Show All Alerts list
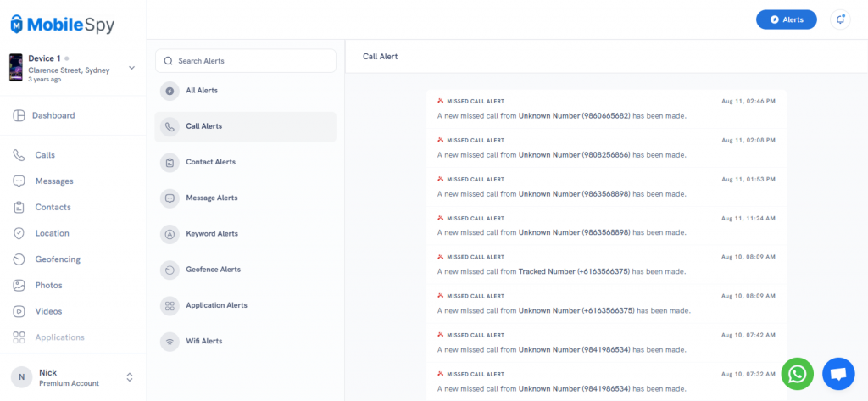 202,91
